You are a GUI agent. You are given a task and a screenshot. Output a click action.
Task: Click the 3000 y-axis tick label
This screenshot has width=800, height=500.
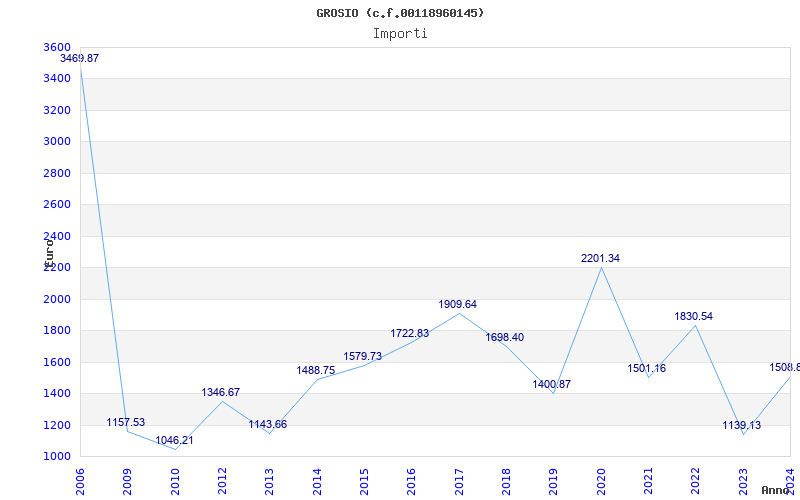coord(57,141)
